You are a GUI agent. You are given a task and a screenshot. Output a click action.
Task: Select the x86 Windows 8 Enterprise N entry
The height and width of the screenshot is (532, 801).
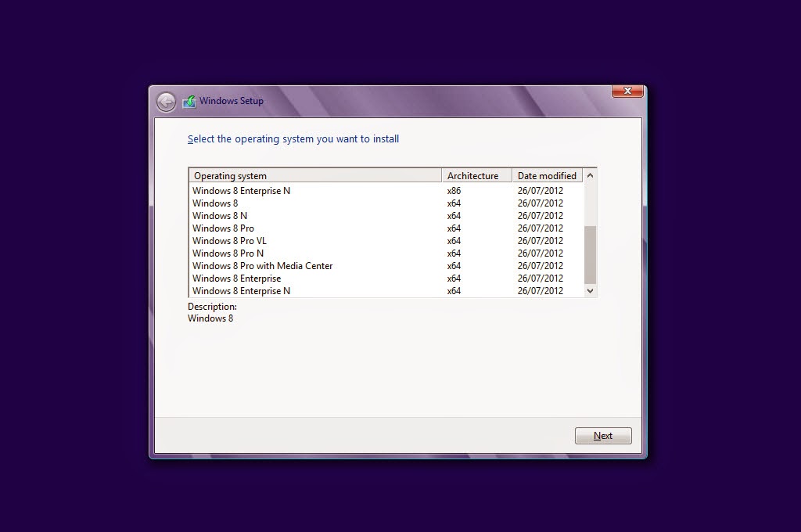[x=240, y=190]
